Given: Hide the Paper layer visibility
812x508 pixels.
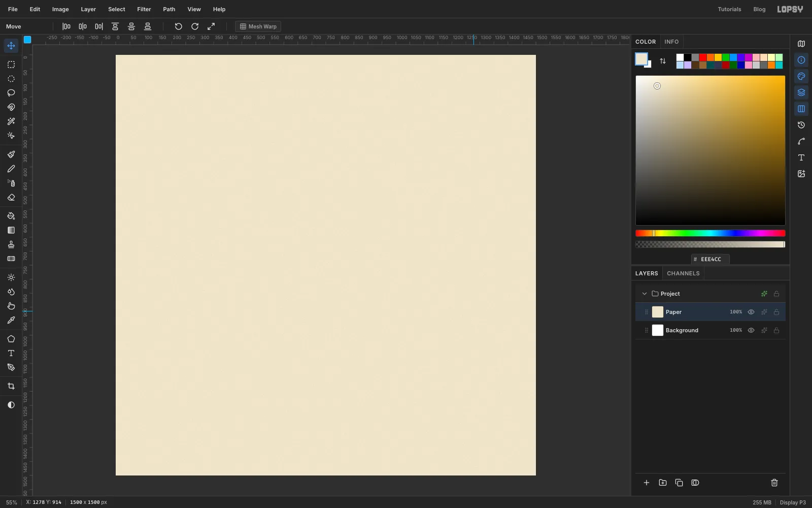Looking at the screenshot, I should (751, 312).
